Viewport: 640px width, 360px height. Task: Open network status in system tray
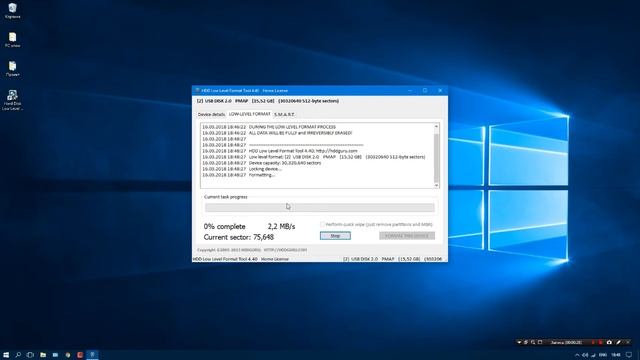pos(593,355)
